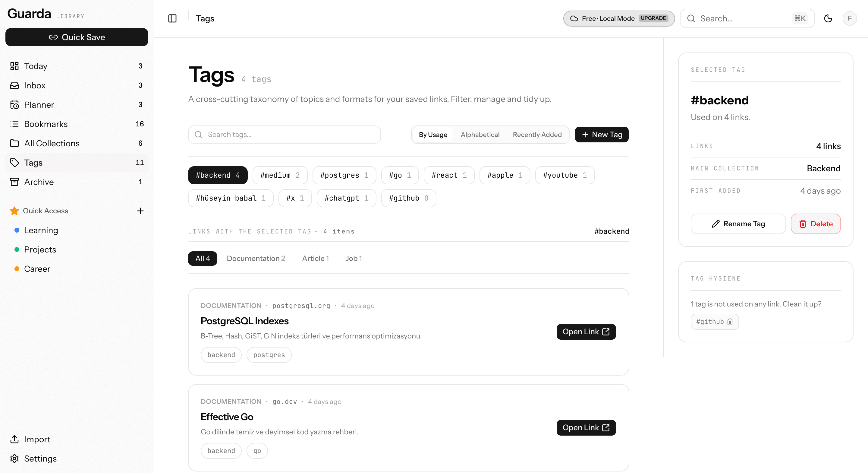Open Link for Effective Go
The width and height of the screenshot is (868, 473).
tap(586, 427)
